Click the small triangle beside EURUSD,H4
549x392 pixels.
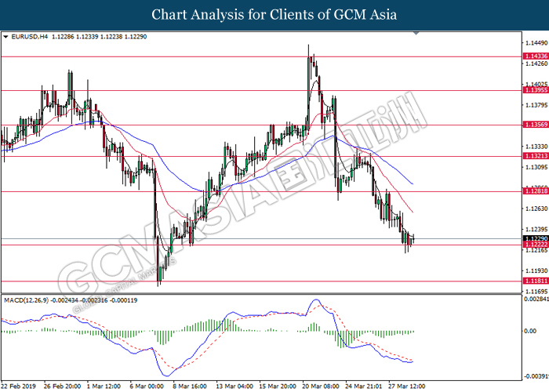coord(5,37)
